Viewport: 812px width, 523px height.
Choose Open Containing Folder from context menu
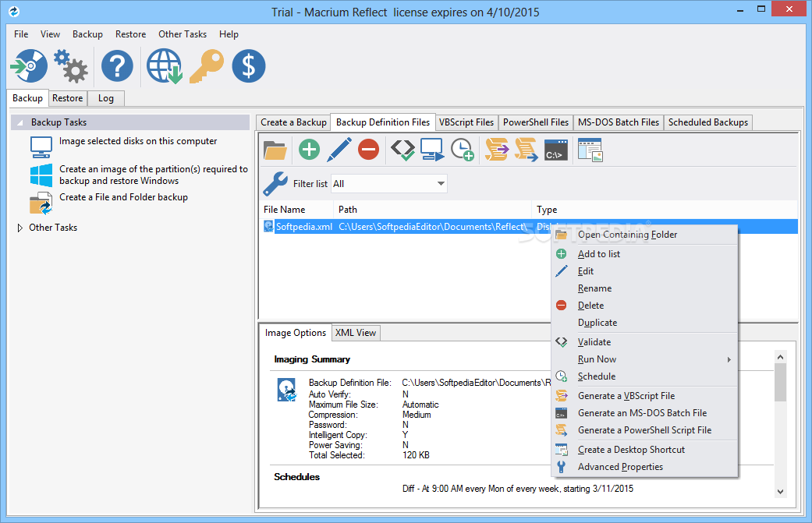coord(644,235)
